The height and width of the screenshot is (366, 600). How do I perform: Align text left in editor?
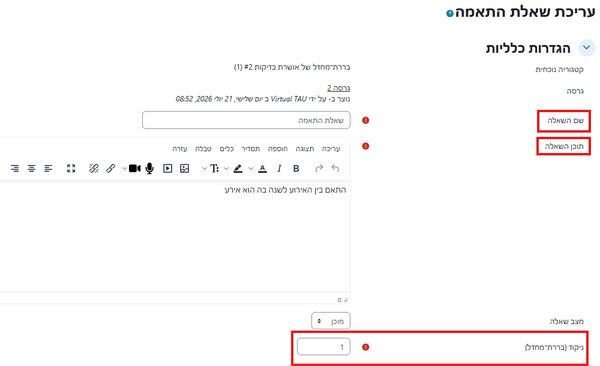click(48, 168)
